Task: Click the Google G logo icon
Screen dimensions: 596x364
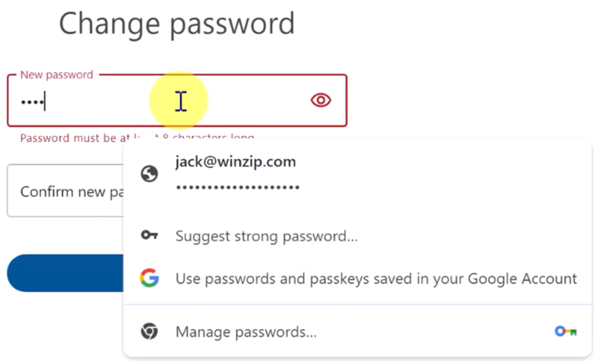Action: [149, 278]
